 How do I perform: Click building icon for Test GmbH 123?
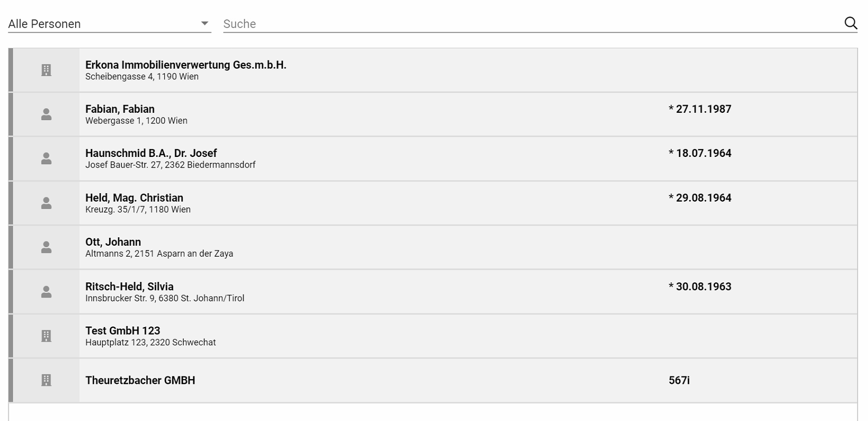pos(46,336)
